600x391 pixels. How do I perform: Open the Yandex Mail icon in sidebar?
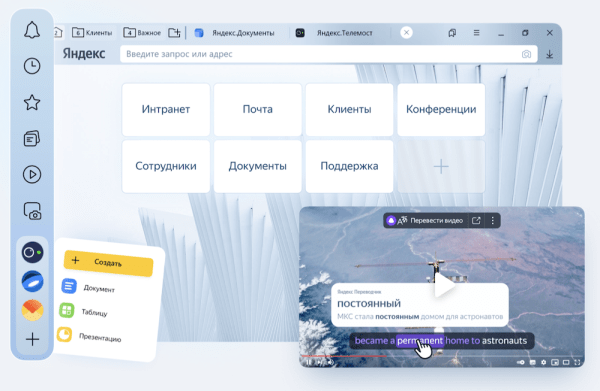click(x=33, y=310)
